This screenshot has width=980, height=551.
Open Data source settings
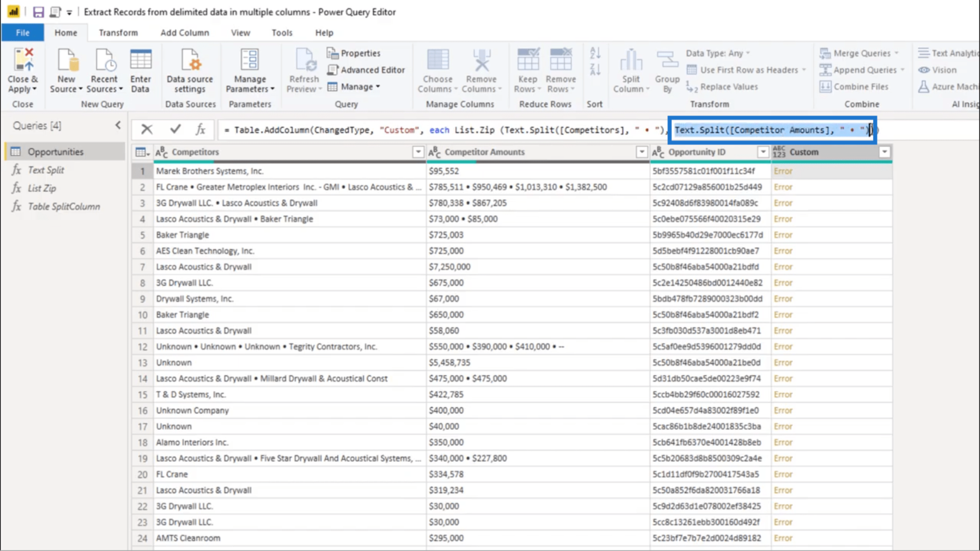pos(190,70)
